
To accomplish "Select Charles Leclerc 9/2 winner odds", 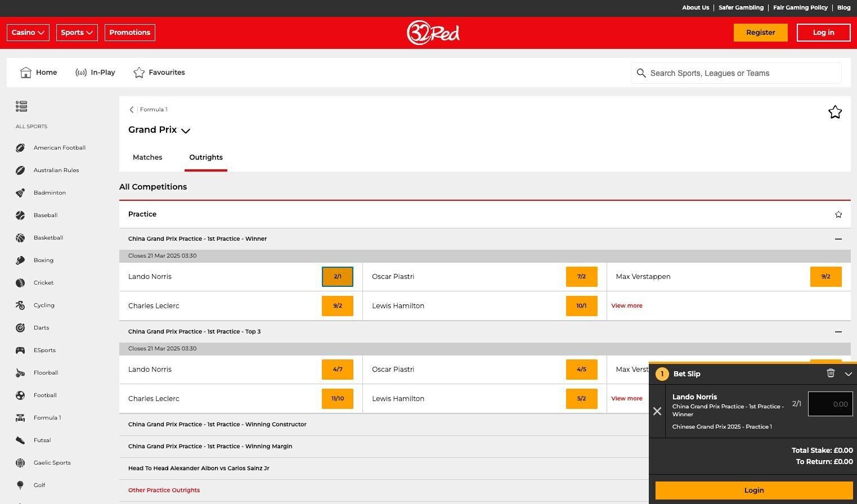I will coord(338,306).
